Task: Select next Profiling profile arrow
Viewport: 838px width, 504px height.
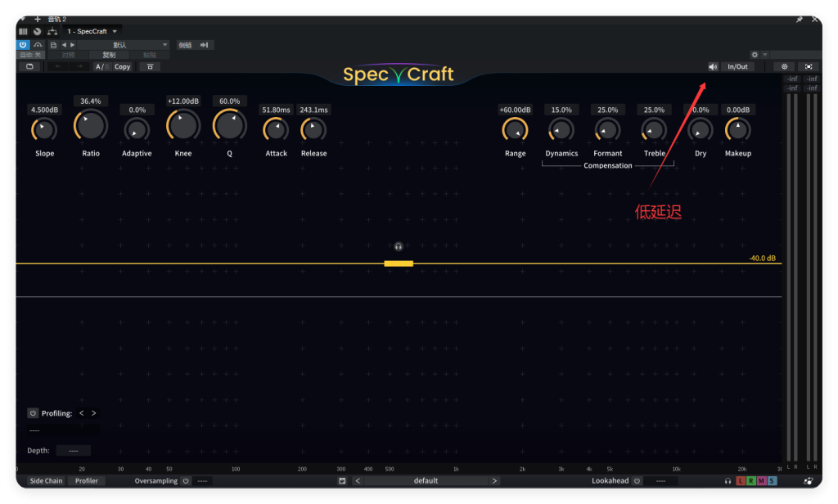Action: click(x=94, y=413)
